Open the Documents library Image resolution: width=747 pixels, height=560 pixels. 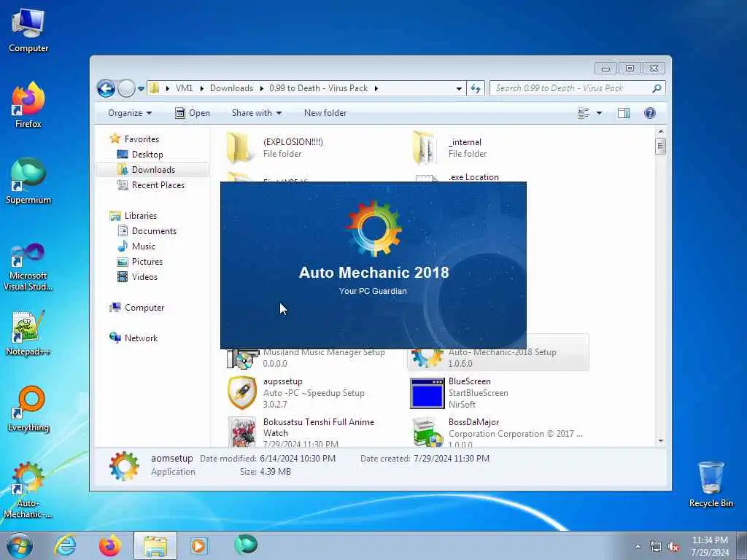pyautogui.click(x=154, y=231)
